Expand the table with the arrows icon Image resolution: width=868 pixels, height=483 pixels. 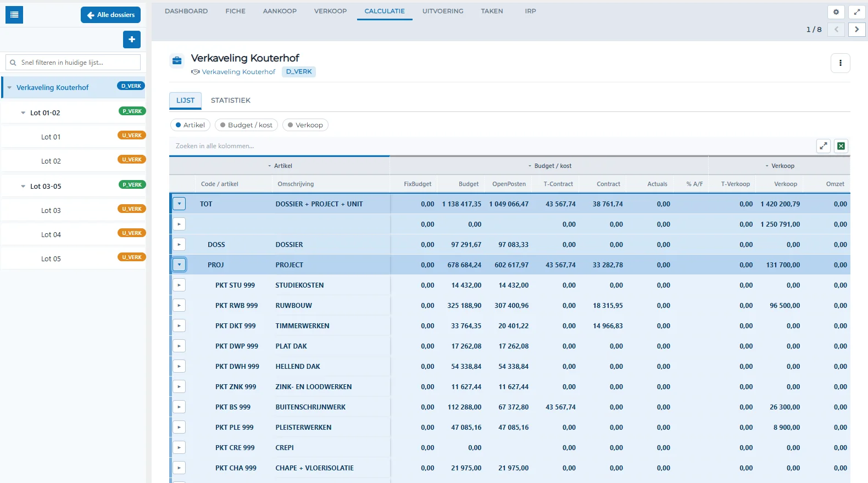(x=824, y=146)
